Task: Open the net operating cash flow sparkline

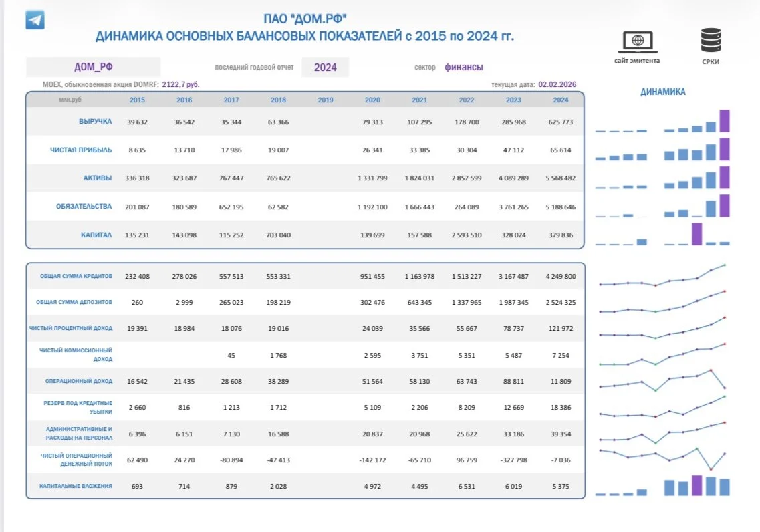Action: point(662,459)
